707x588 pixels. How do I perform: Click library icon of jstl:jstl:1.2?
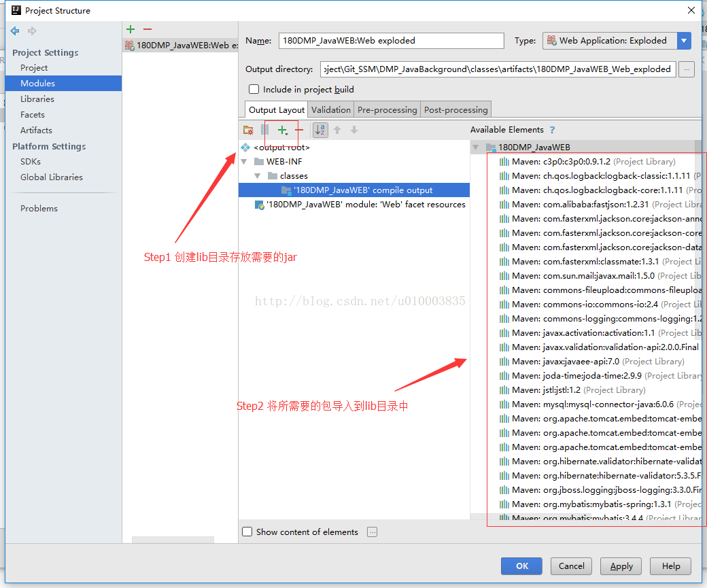point(504,390)
